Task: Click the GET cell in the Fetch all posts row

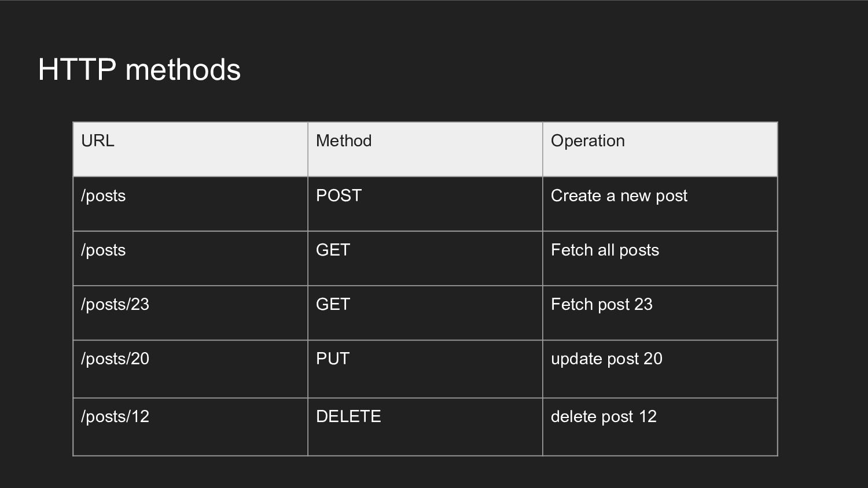Action: (425, 258)
